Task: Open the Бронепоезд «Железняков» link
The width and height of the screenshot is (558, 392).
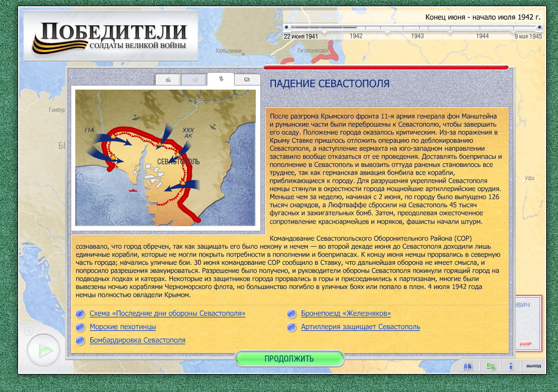Action: (x=346, y=313)
